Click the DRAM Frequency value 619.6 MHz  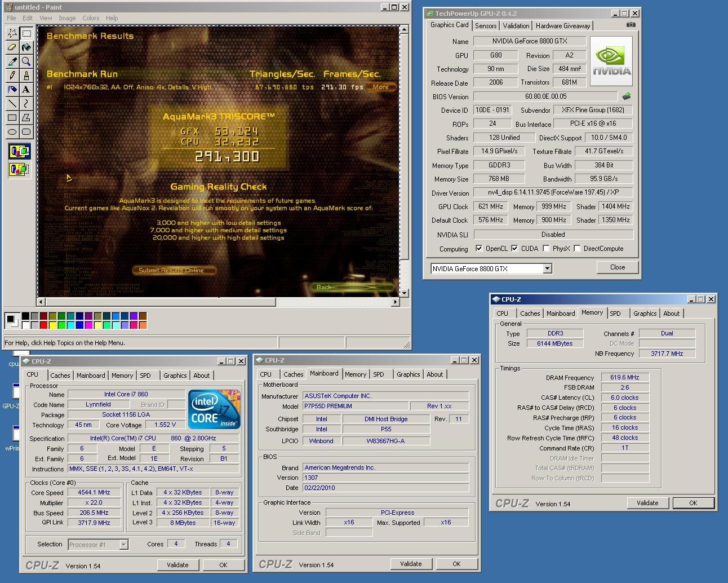tap(624, 377)
